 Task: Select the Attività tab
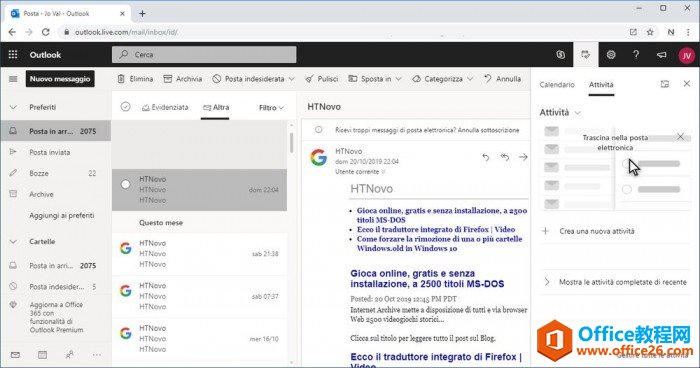pos(601,84)
